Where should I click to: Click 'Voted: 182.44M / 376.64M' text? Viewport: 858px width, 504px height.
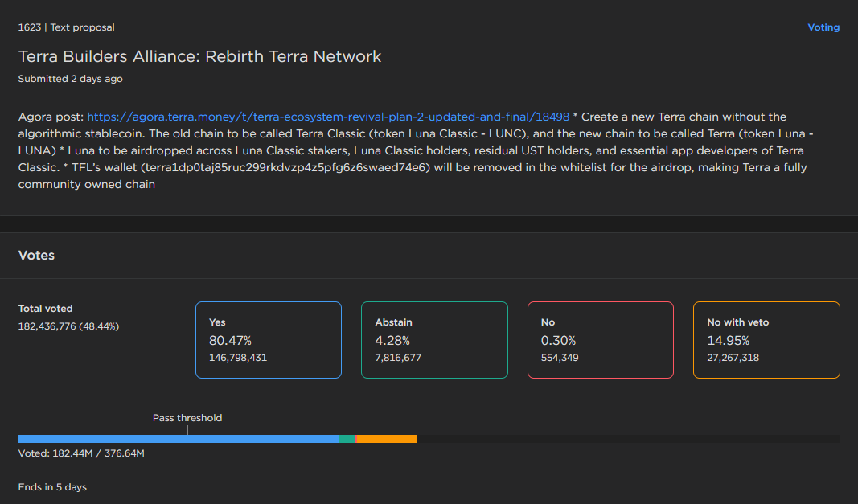pyautogui.click(x=81, y=453)
